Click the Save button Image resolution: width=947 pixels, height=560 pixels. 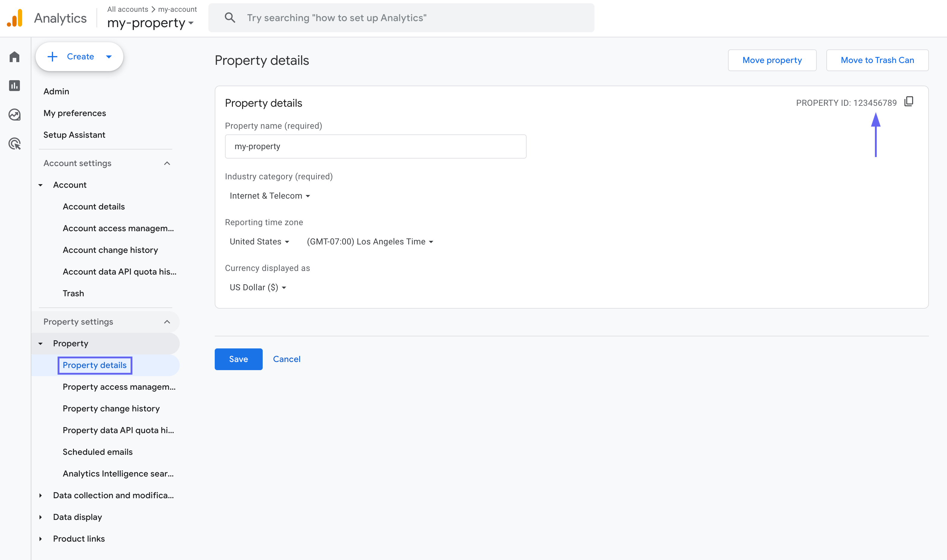238,359
